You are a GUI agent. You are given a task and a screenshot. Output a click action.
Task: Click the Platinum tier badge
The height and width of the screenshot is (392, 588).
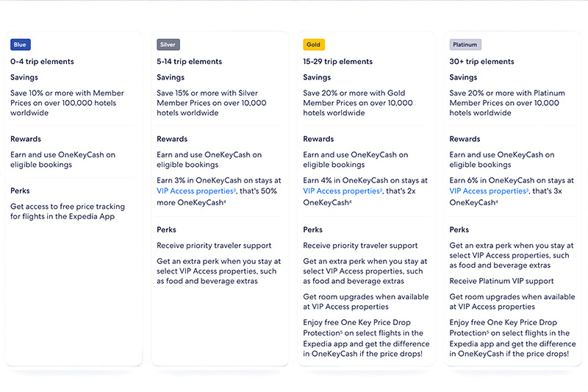(x=465, y=45)
